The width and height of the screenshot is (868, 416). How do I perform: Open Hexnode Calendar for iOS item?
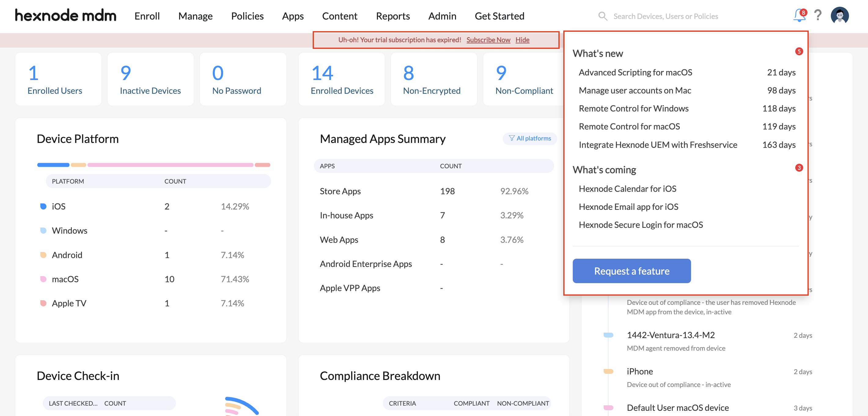click(x=627, y=189)
